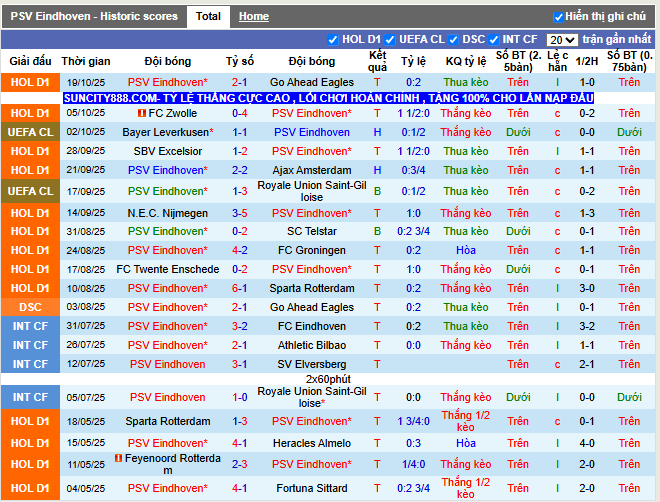
Task: Click the 3-5 score of N.E.C. Nijmegen match
Action: pos(240,213)
